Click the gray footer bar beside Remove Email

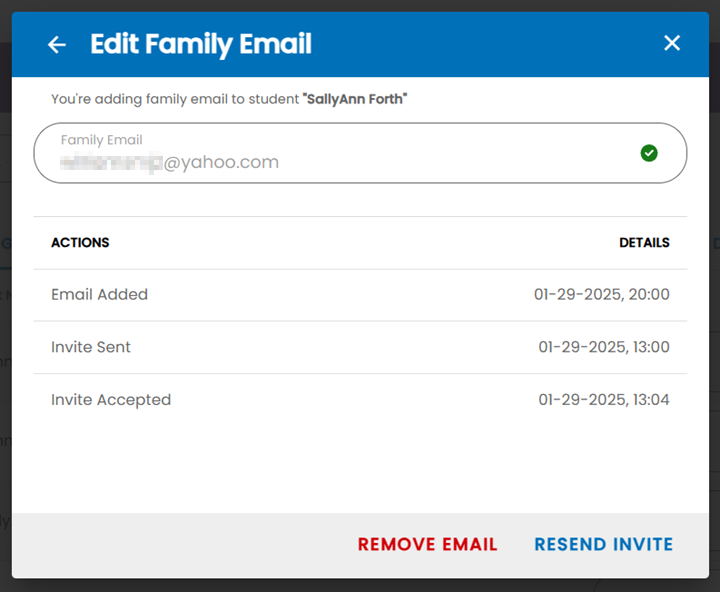click(x=184, y=545)
